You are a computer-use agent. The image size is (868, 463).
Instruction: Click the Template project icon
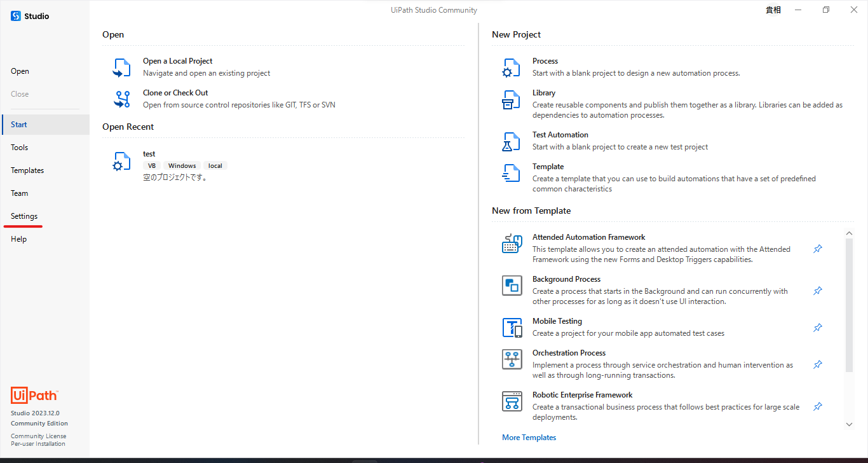pyautogui.click(x=512, y=173)
